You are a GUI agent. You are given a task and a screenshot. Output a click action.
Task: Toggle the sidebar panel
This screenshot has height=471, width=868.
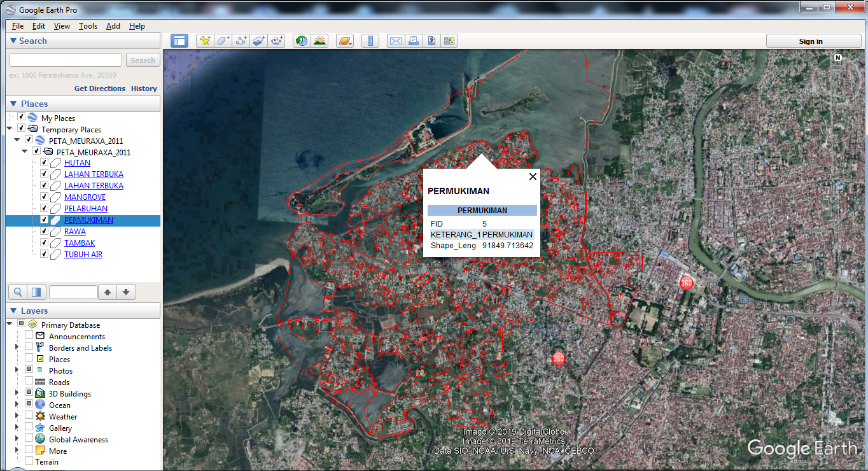pos(179,40)
